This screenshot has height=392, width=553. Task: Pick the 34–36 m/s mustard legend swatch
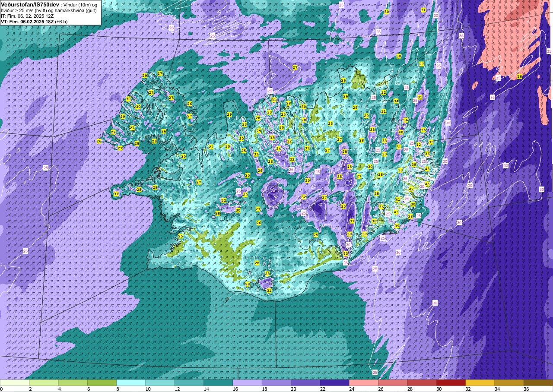coord(509,383)
